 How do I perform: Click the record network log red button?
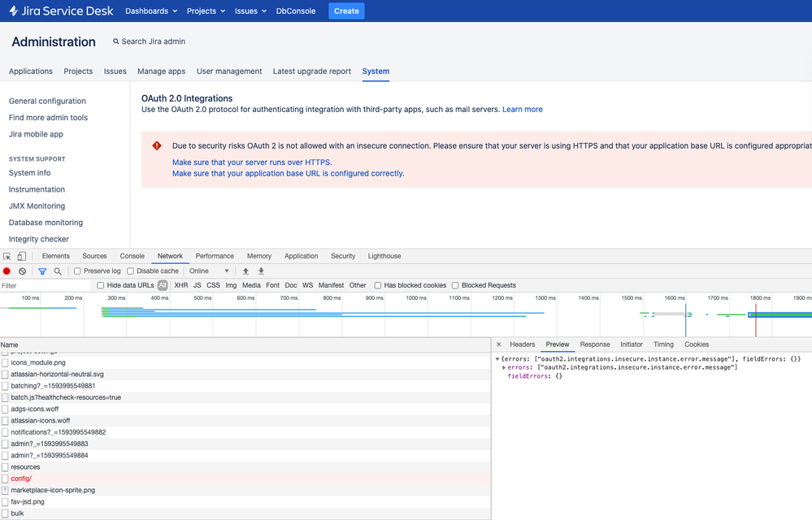point(7,271)
